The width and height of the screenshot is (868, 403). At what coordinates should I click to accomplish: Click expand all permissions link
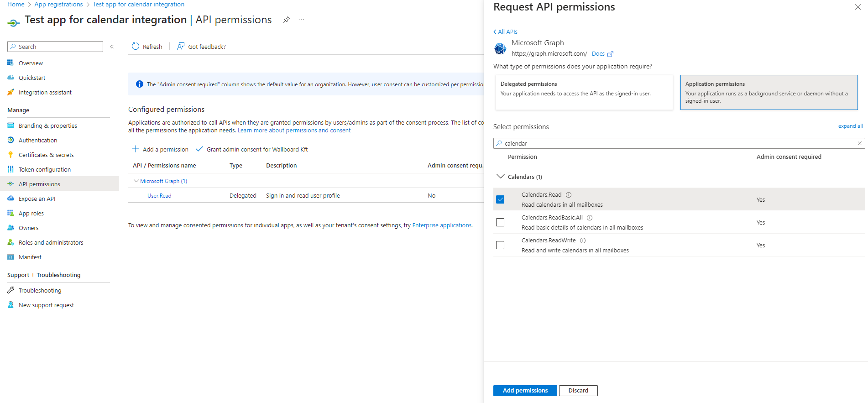point(850,126)
